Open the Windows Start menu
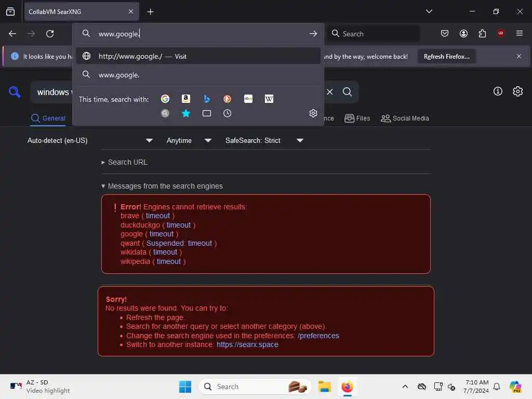Image resolution: width=532 pixels, height=399 pixels. pyautogui.click(x=185, y=387)
